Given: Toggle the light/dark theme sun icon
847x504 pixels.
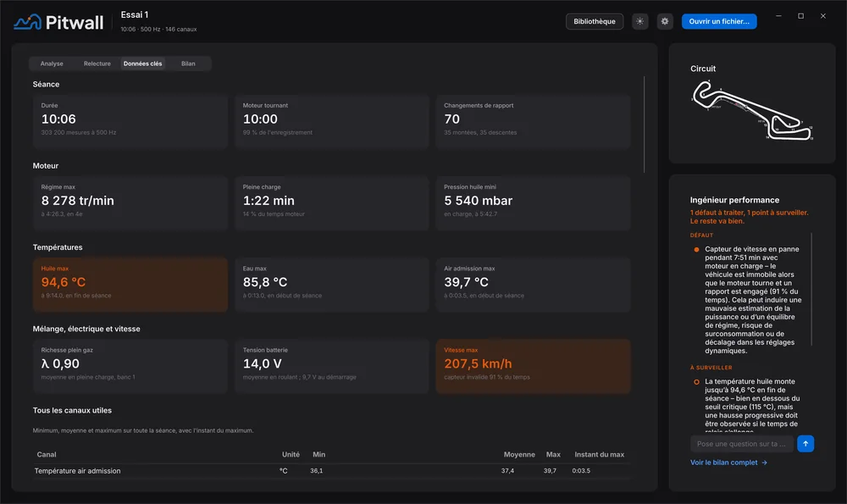Looking at the screenshot, I should (x=640, y=22).
